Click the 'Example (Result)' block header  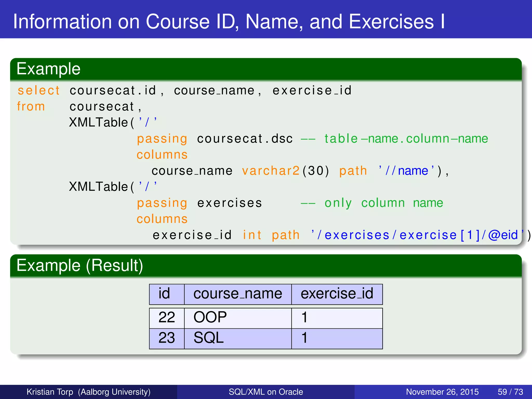(x=266, y=265)
